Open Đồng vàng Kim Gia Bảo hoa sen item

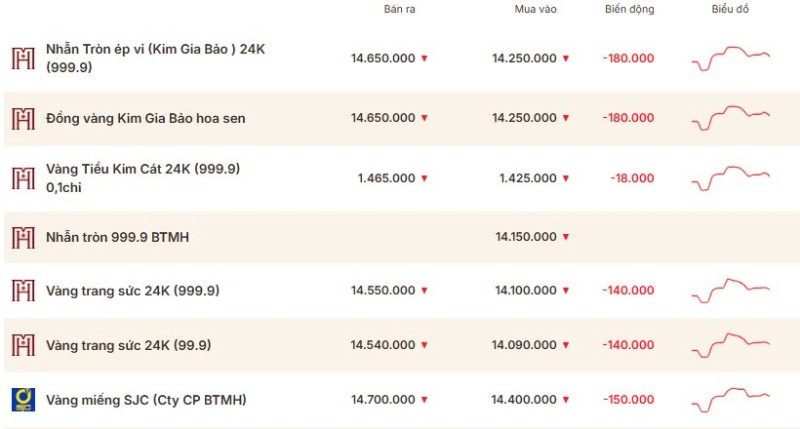(x=146, y=118)
